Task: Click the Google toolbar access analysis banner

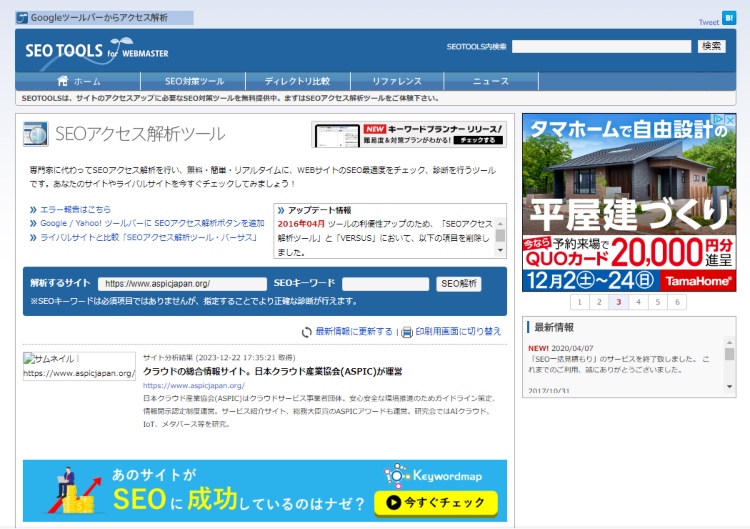Action: click(x=104, y=18)
